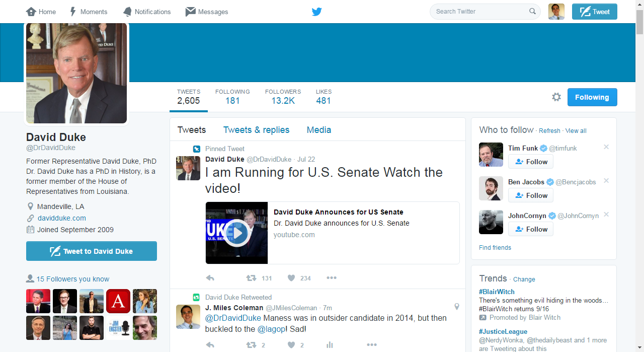644x352 pixels.
Task: Open red A logo follower avatar
Action: click(118, 301)
